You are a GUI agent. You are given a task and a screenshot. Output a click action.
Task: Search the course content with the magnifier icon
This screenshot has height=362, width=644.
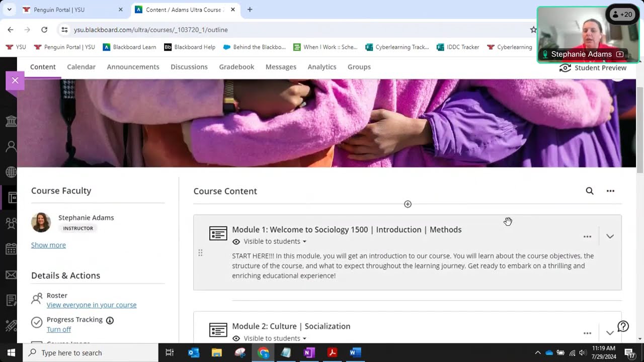click(x=590, y=191)
